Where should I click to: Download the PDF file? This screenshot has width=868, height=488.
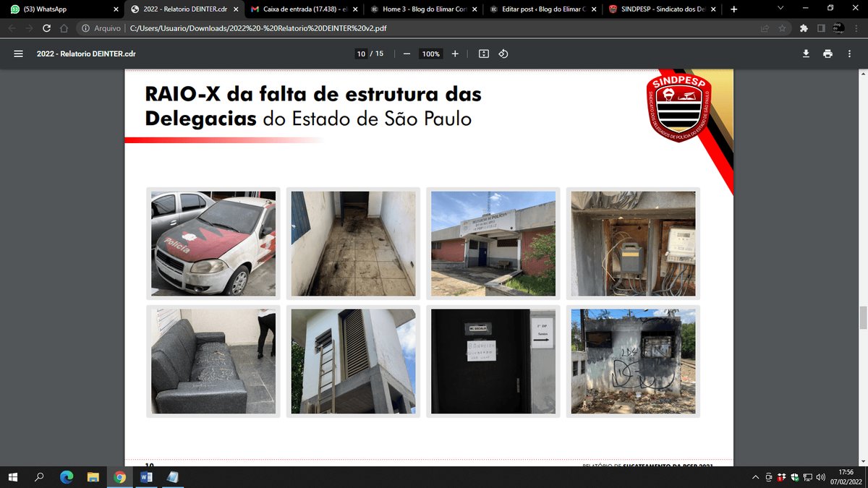806,54
